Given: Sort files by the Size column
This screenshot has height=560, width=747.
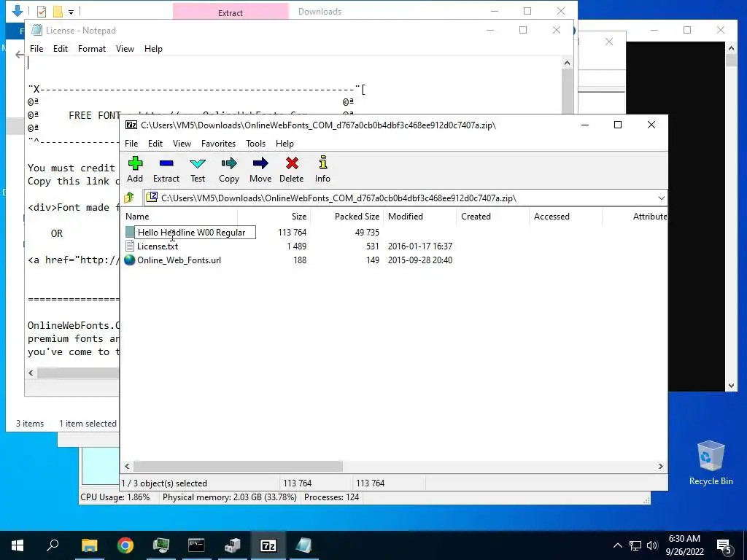Looking at the screenshot, I should coord(298,216).
